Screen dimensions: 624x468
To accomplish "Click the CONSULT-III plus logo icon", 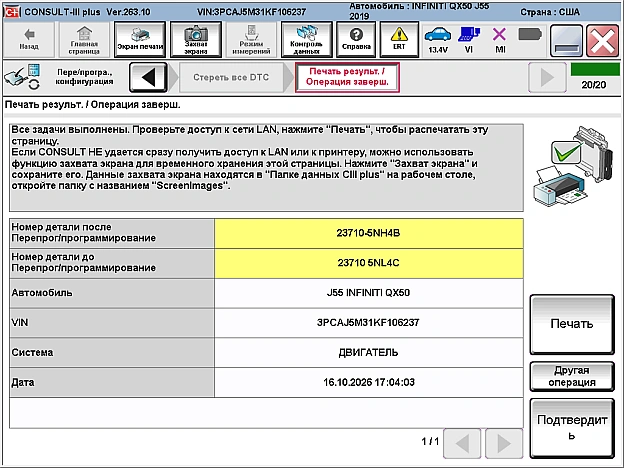I will point(12,12).
